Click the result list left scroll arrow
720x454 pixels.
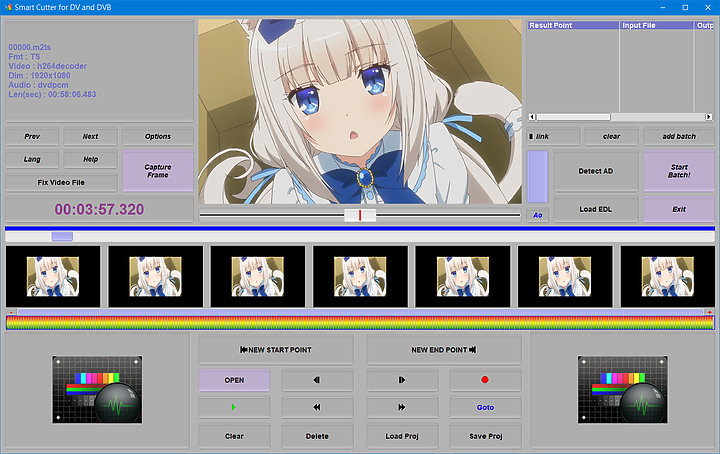(x=532, y=117)
